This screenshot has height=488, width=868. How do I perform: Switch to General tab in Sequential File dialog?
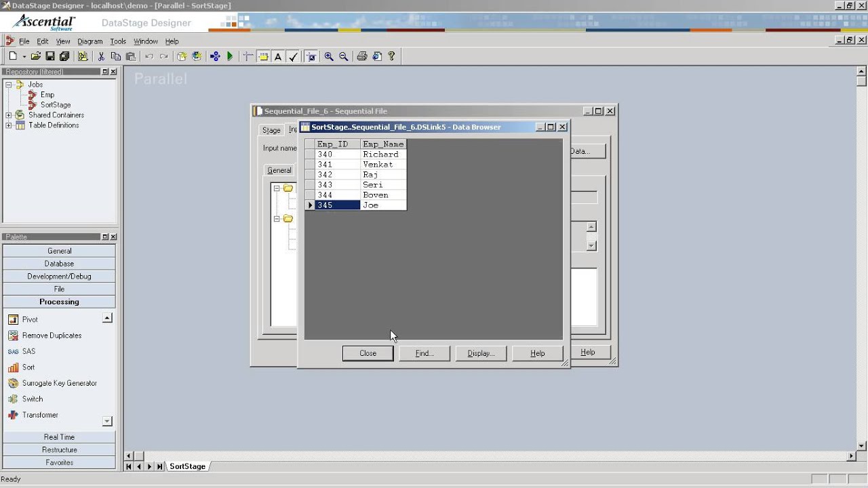click(279, 170)
